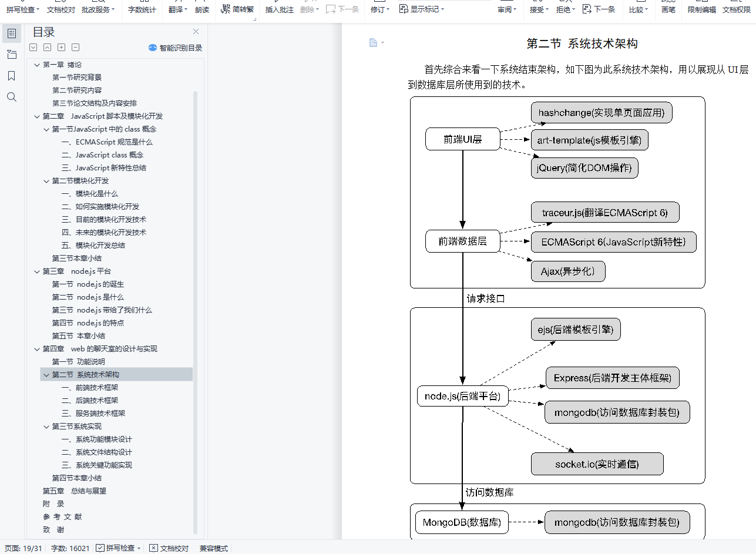Click the page layout icon beside the document heading

pyautogui.click(x=373, y=42)
